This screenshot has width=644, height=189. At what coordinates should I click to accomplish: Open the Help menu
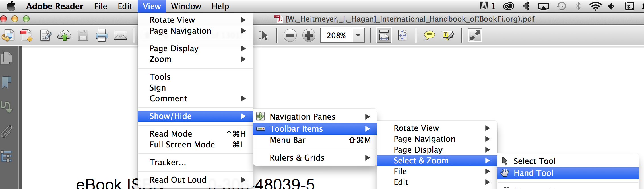pos(220,6)
